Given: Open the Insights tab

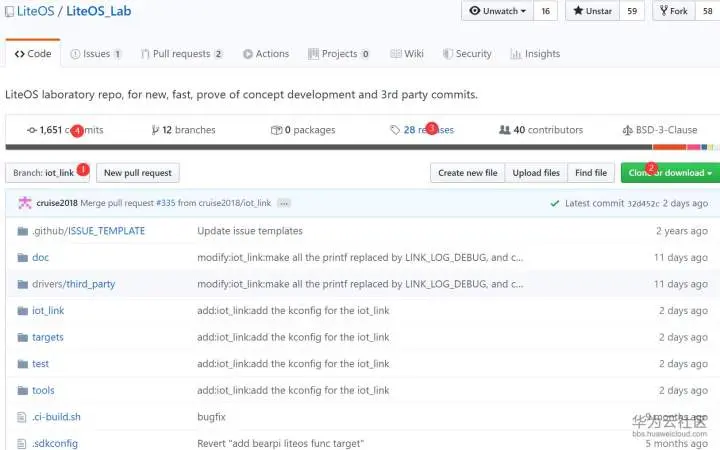Looking at the screenshot, I should tap(535, 54).
